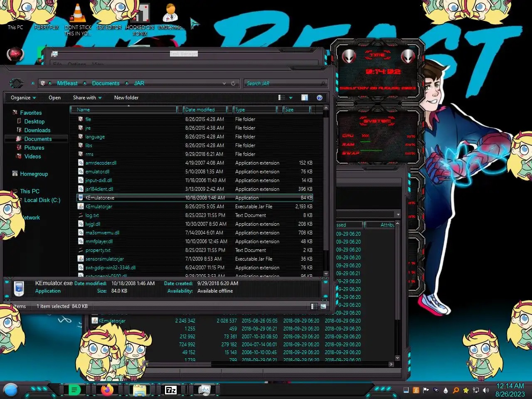Viewport: 532px width, 399px height.
Task: Click the Open toolbar button
Action: pyautogui.click(x=54, y=98)
